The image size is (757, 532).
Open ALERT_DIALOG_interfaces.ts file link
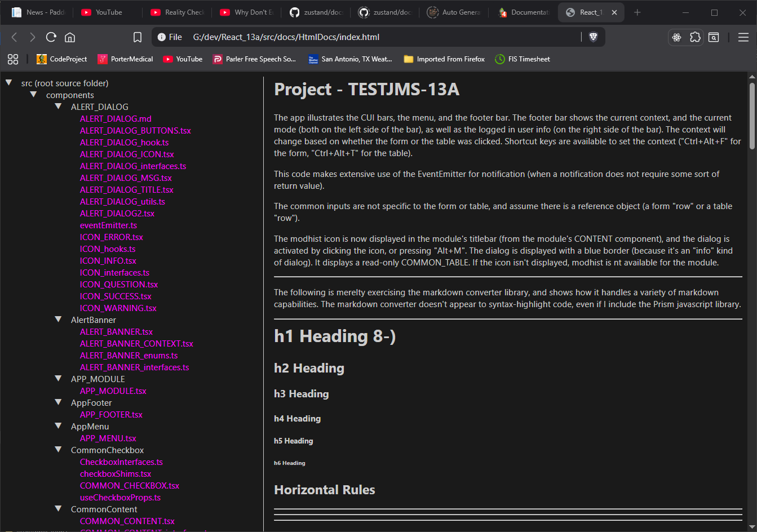click(x=133, y=166)
